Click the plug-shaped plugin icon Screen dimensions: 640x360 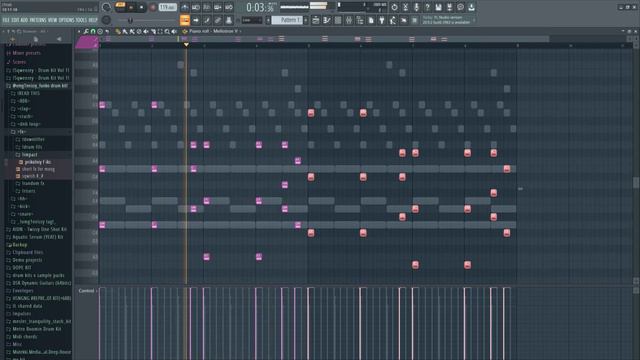point(382,20)
